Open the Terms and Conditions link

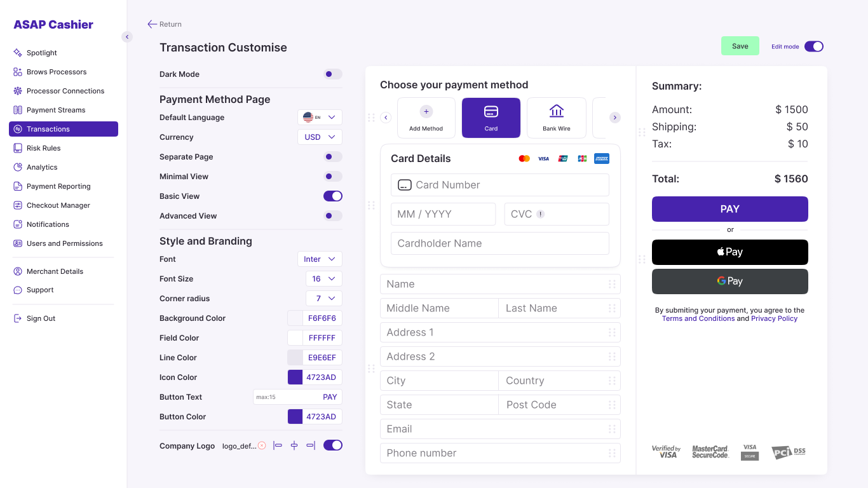click(x=698, y=318)
